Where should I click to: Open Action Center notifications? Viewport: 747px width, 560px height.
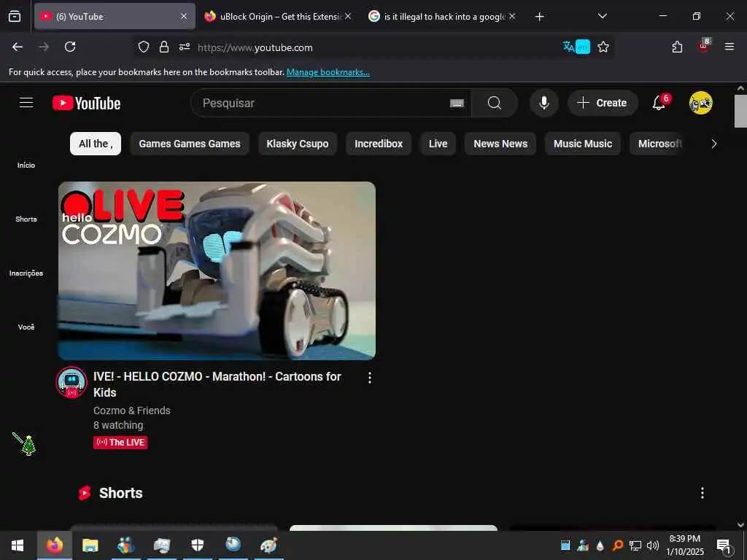click(723, 546)
